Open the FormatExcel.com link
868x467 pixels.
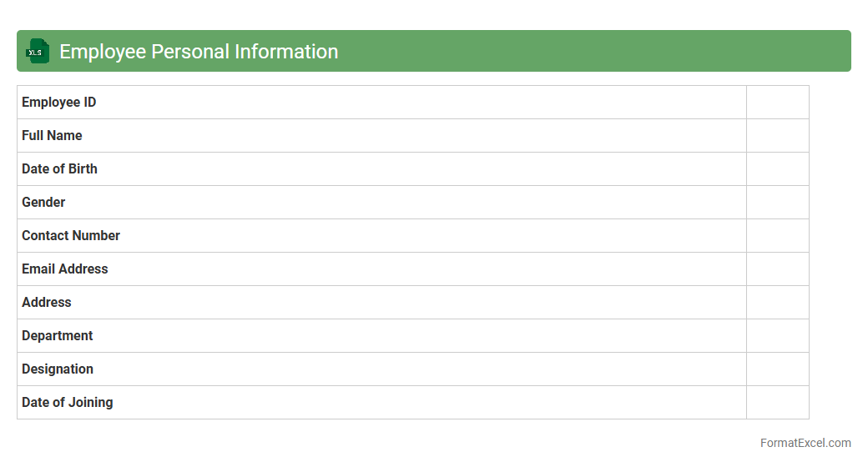(x=805, y=443)
